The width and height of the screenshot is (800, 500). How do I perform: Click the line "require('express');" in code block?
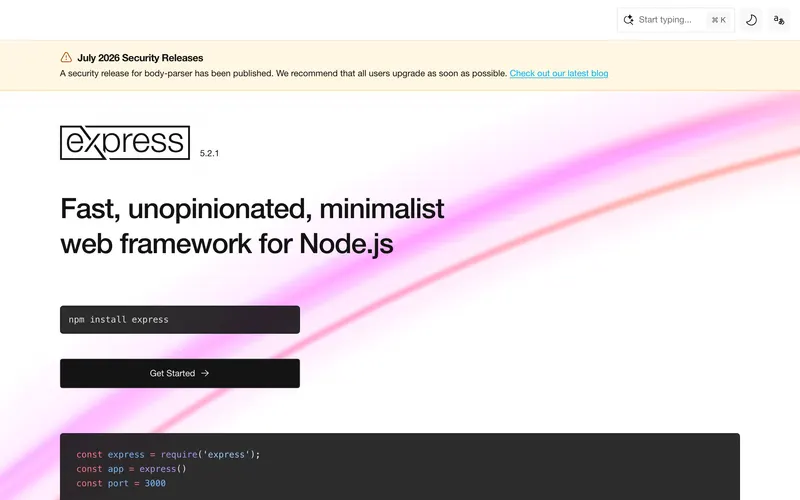pyautogui.click(x=210, y=454)
